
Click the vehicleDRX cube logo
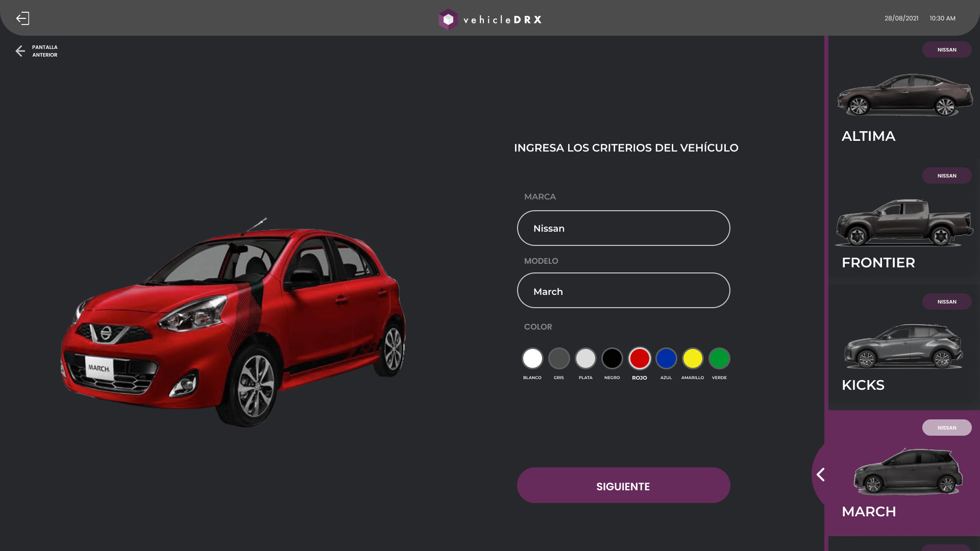coord(448,19)
